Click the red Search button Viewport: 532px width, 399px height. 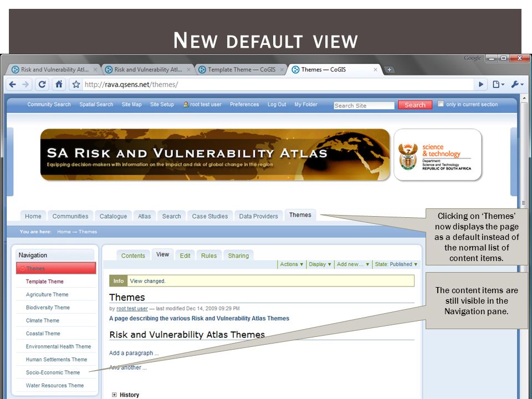click(x=415, y=105)
